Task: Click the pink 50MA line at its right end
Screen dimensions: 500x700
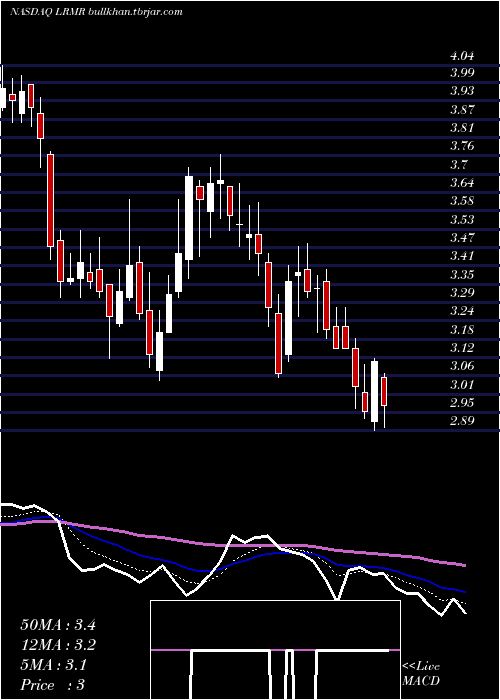Action: (x=463, y=565)
